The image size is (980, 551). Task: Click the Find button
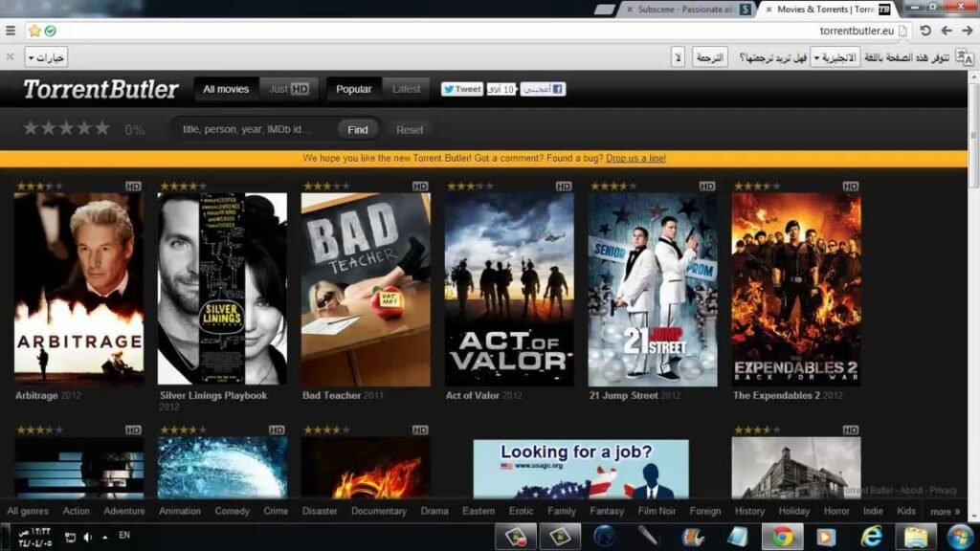coord(358,129)
